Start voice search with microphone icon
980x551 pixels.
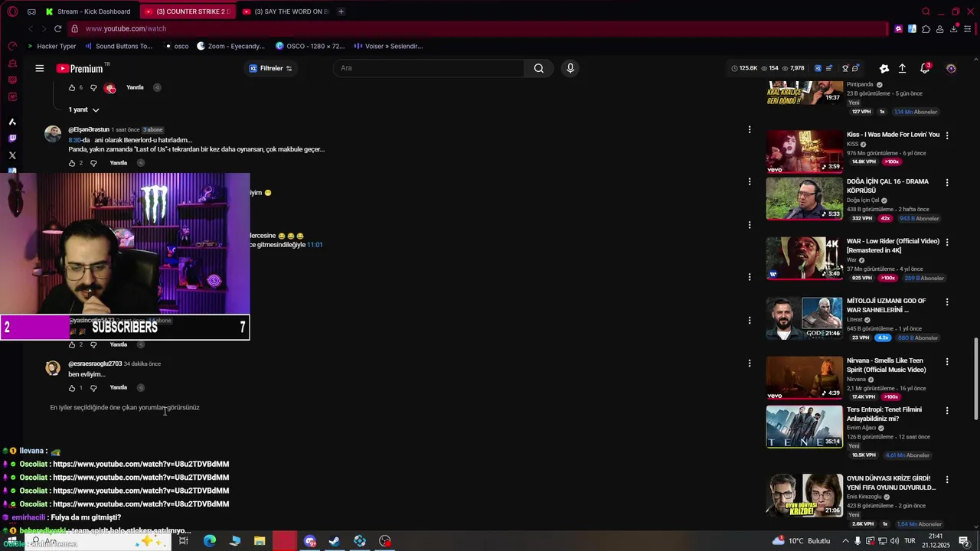pos(570,68)
